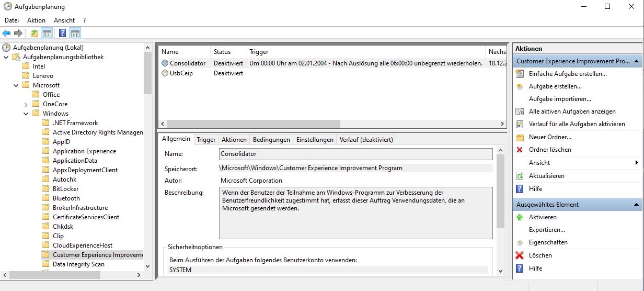644x291 pixels.
Task: Click the Name field showing Consolidator
Action: coord(355,154)
